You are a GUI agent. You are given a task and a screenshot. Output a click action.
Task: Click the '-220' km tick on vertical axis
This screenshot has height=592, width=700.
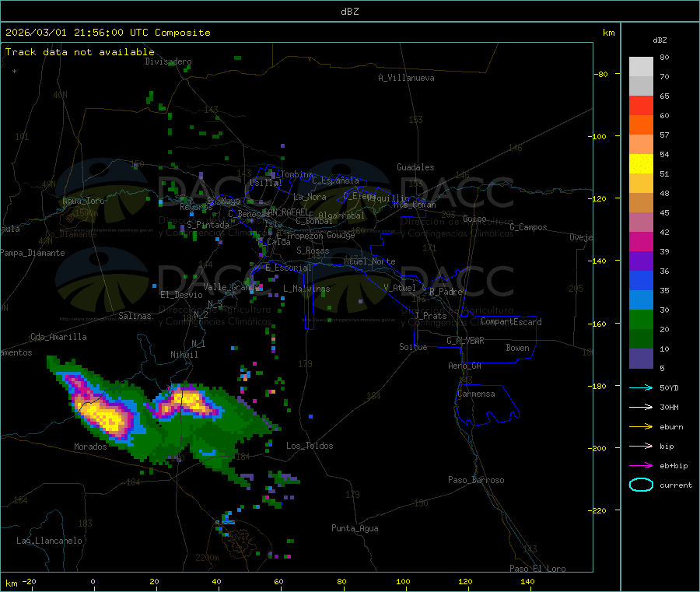click(x=599, y=511)
